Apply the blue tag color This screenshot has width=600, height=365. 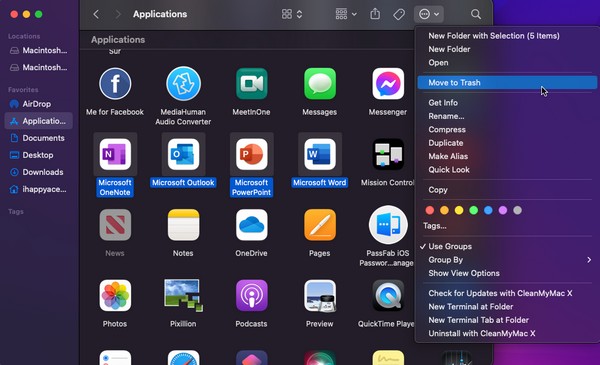coord(488,210)
